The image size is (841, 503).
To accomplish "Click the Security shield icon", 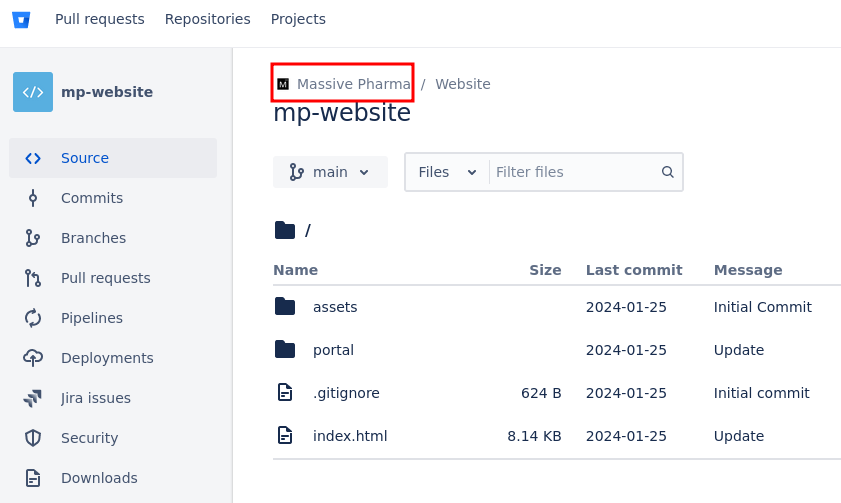I will tap(33, 438).
